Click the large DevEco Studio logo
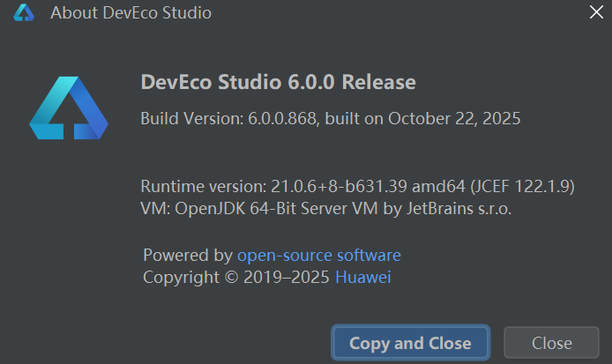The image size is (612, 364). pos(69,108)
